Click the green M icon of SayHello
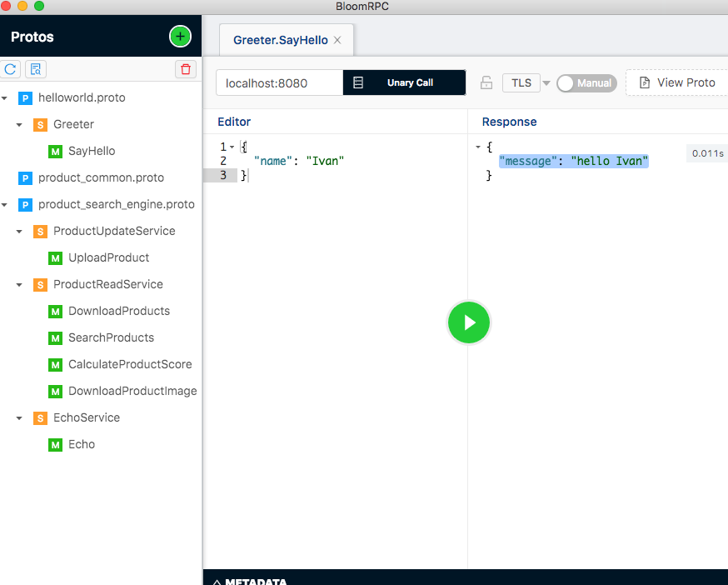The width and height of the screenshot is (728, 585). coord(55,152)
